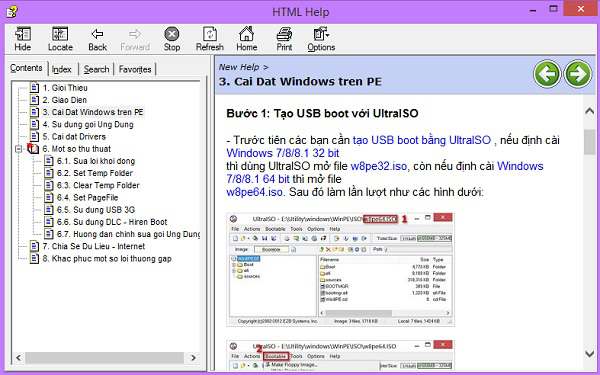The height and width of the screenshot is (375, 600).
Task: Go to the Home page
Action: [246, 39]
